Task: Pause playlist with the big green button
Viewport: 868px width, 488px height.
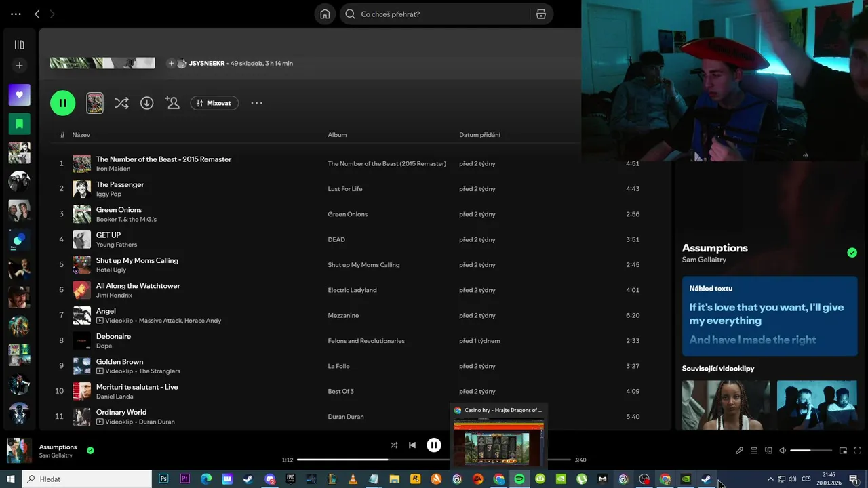Action: click(62, 103)
